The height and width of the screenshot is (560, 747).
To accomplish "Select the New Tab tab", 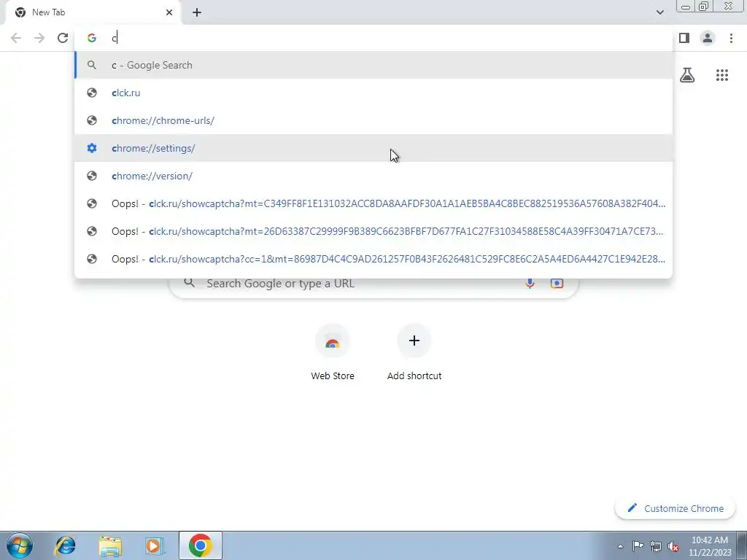I will click(93, 12).
